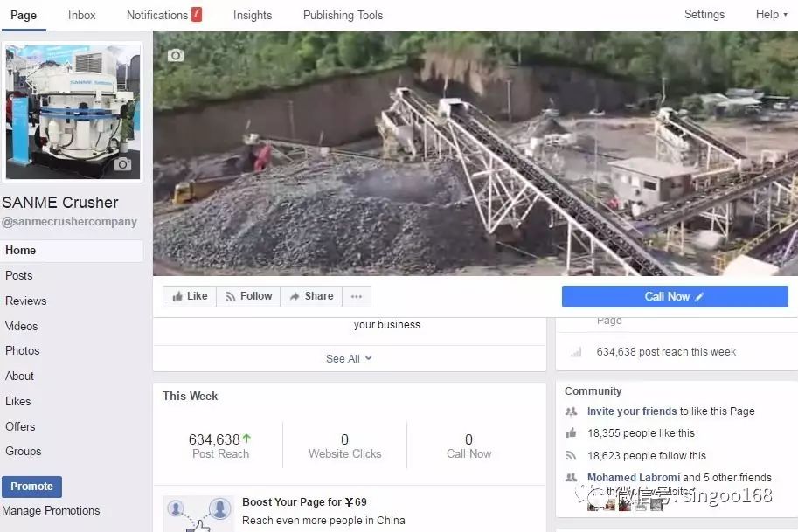Click Invite your friends link

(632, 411)
